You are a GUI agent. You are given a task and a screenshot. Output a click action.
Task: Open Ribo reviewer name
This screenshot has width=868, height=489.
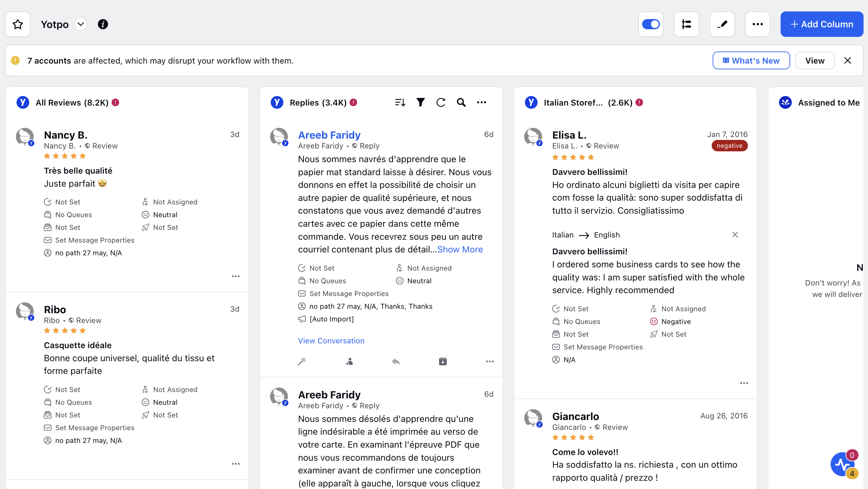[55, 310]
